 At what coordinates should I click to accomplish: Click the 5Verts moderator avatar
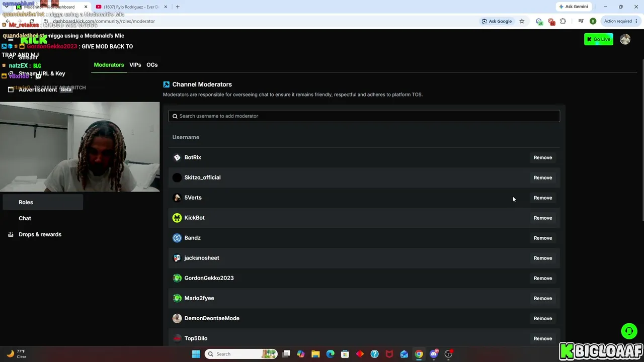pos(177,198)
